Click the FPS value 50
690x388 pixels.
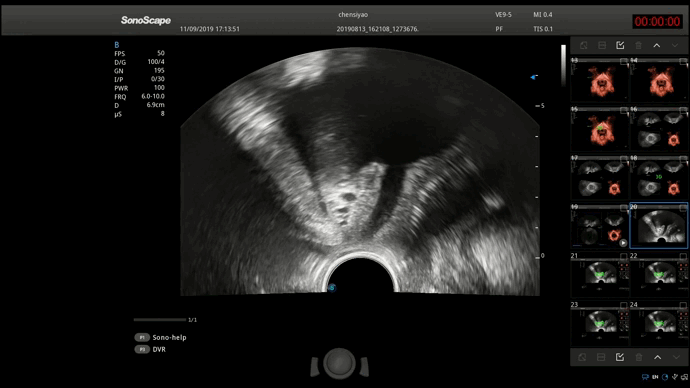click(x=161, y=53)
